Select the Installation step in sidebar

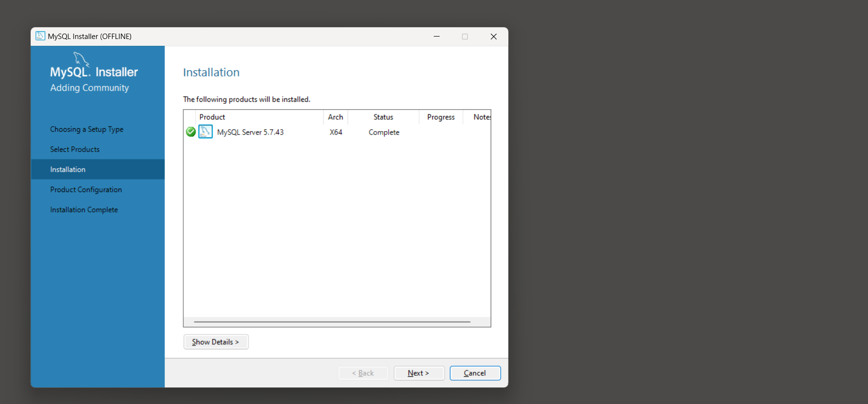pyautogui.click(x=98, y=169)
